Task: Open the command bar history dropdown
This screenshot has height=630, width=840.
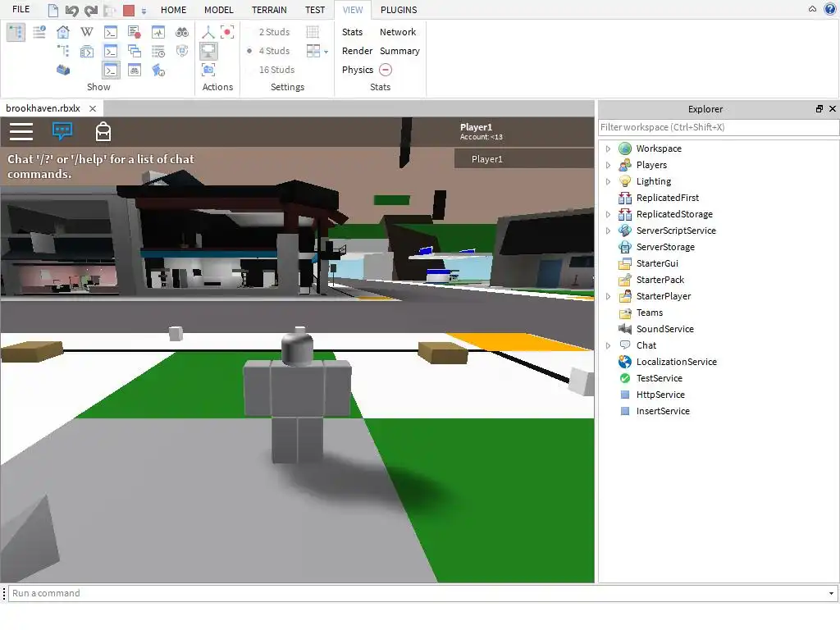Action: (x=831, y=594)
